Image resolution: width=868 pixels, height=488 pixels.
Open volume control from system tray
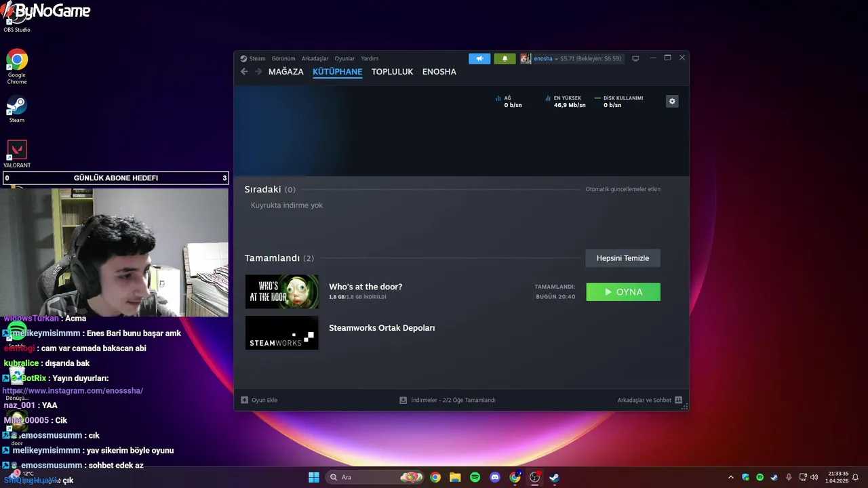click(x=814, y=477)
